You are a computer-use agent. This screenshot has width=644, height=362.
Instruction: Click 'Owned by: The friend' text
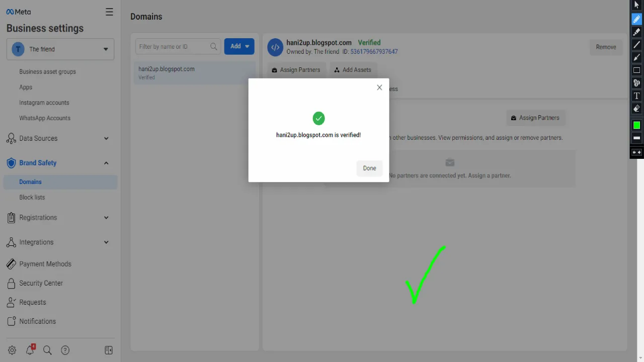point(313,52)
